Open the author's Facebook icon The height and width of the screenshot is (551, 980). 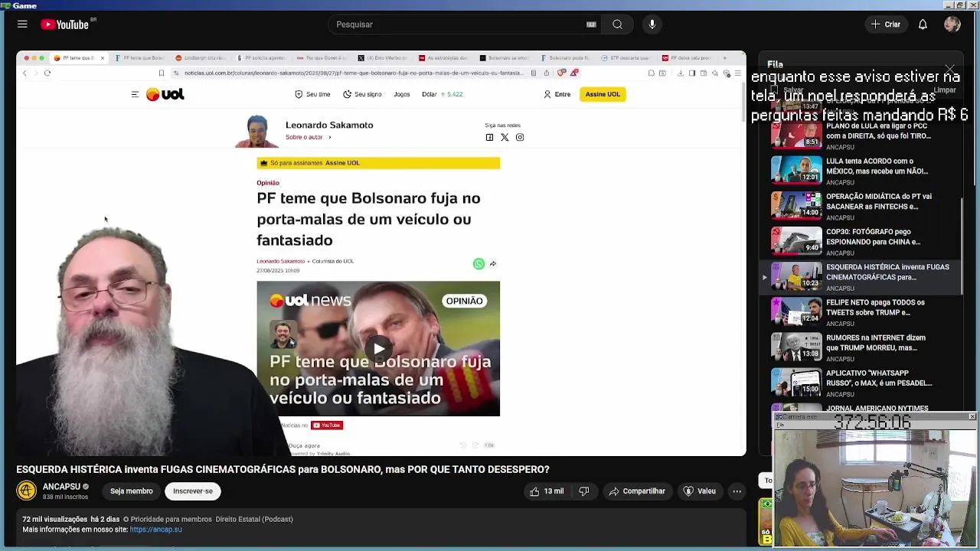[489, 137]
